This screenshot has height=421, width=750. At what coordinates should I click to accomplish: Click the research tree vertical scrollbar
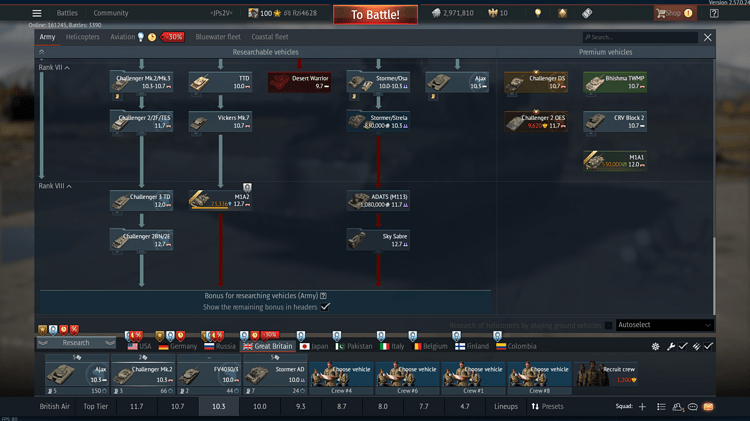coord(714,277)
